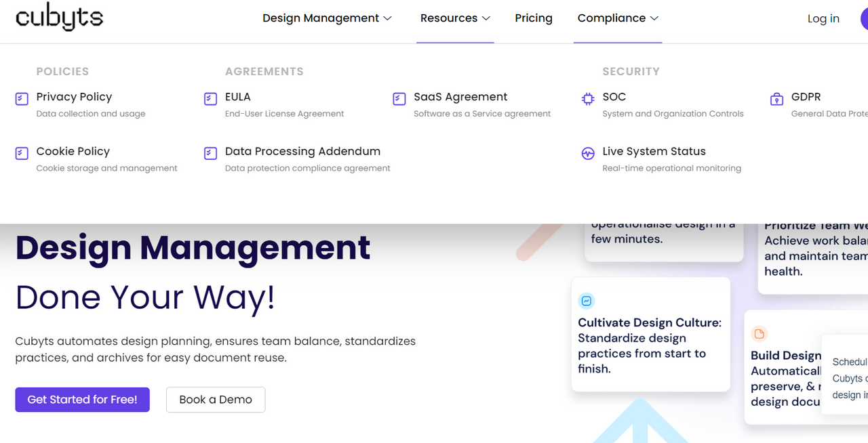Click the 'Done Your Way!' headline
The height and width of the screenshot is (443, 868).
pyautogui.click(x=145, y=297)
